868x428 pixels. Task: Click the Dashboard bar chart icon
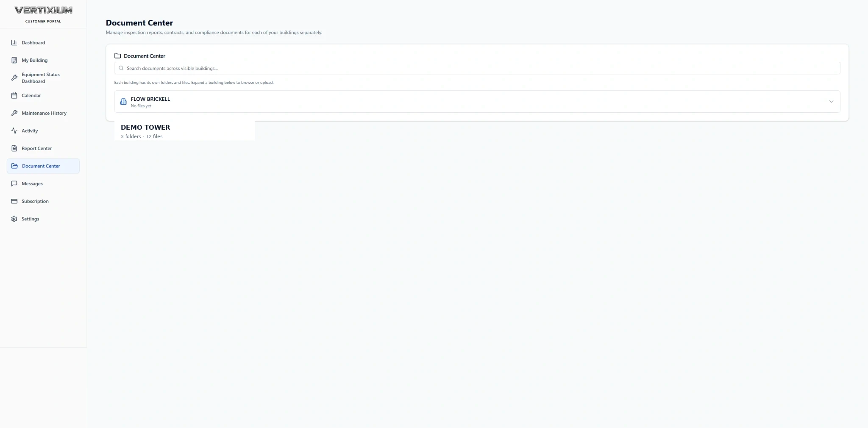pos(14,42)
